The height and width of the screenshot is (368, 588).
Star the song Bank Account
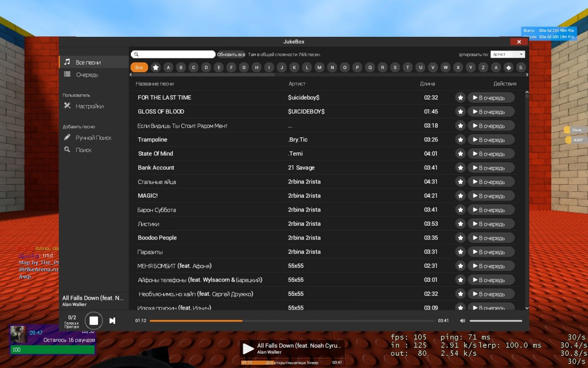click(x=460, y=168)
